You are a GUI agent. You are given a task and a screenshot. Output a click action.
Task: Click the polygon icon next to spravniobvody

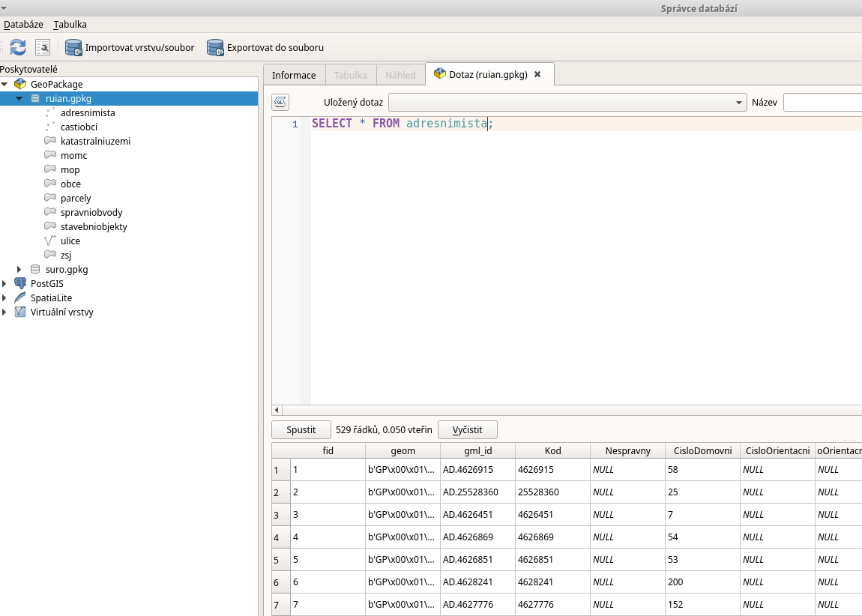[50, 212]
